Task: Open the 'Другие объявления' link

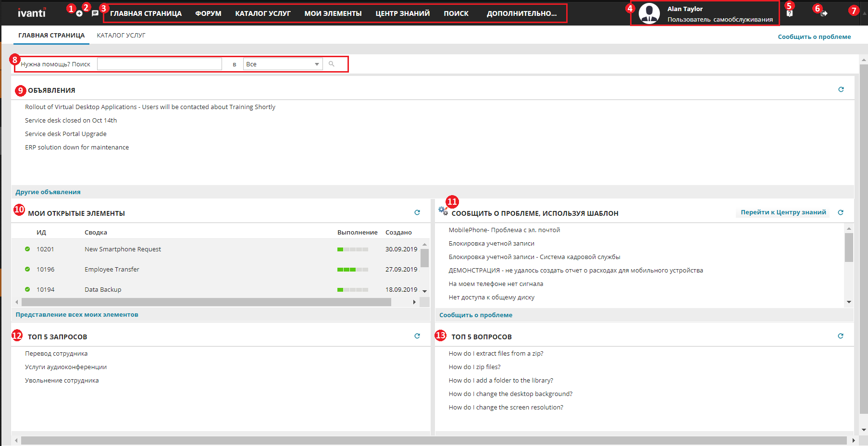Action: coord(48,192)
